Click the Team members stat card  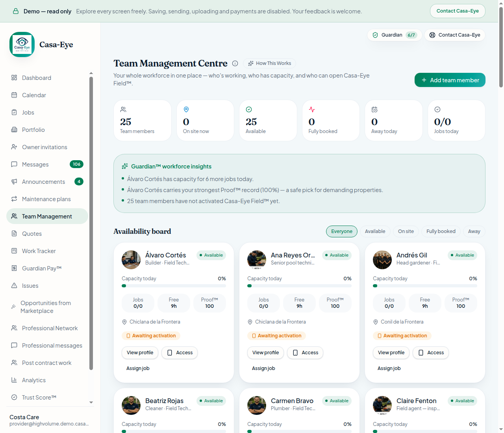tap(143, 120)
